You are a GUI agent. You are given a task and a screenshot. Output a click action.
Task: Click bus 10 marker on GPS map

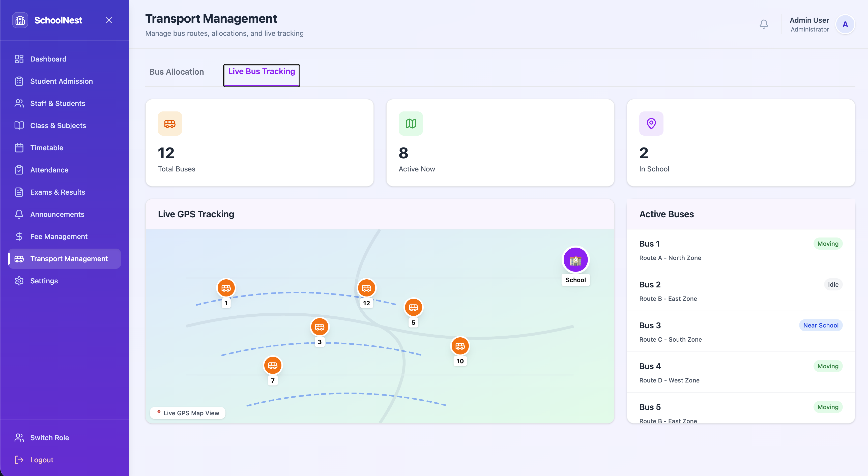click(x=460, y=346)
